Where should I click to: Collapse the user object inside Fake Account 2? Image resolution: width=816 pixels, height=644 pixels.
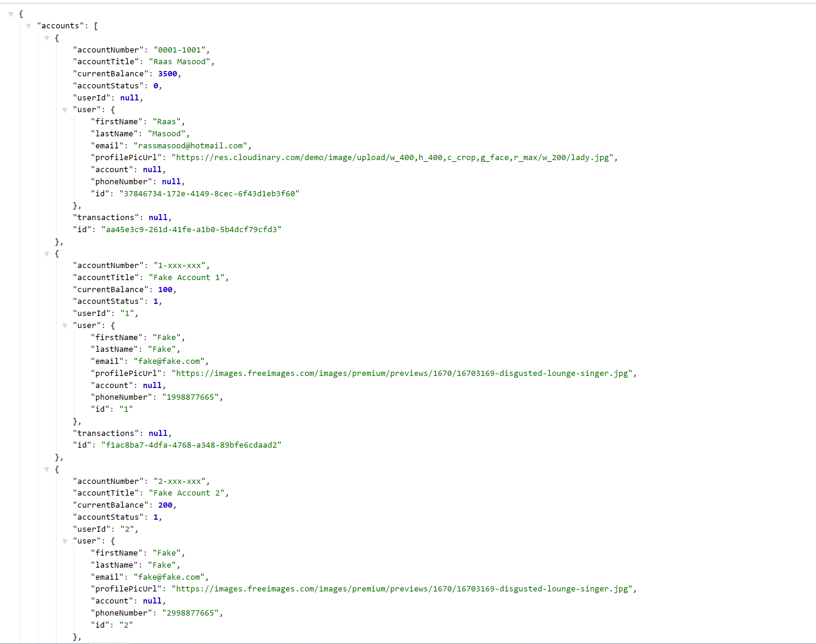pos(65,541)
